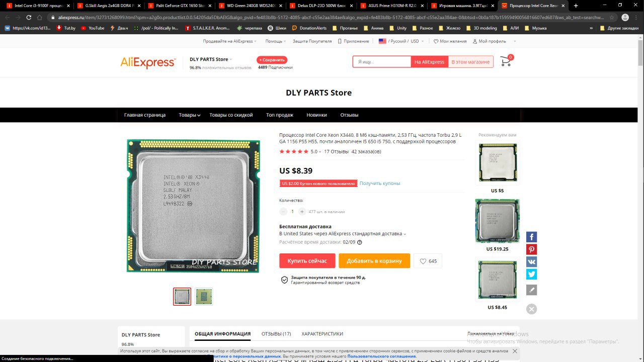Click the site lock icon in address bar

click(54, 17)
